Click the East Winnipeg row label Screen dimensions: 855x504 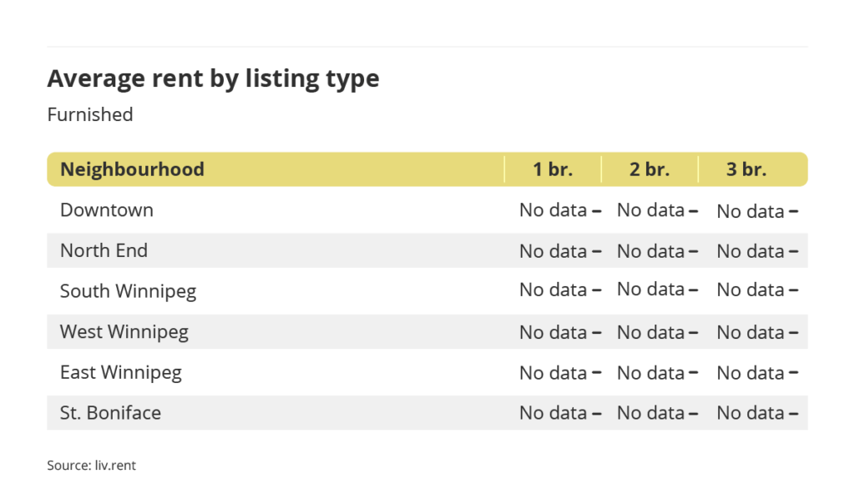pyautogui.click(x=121, y=372)
